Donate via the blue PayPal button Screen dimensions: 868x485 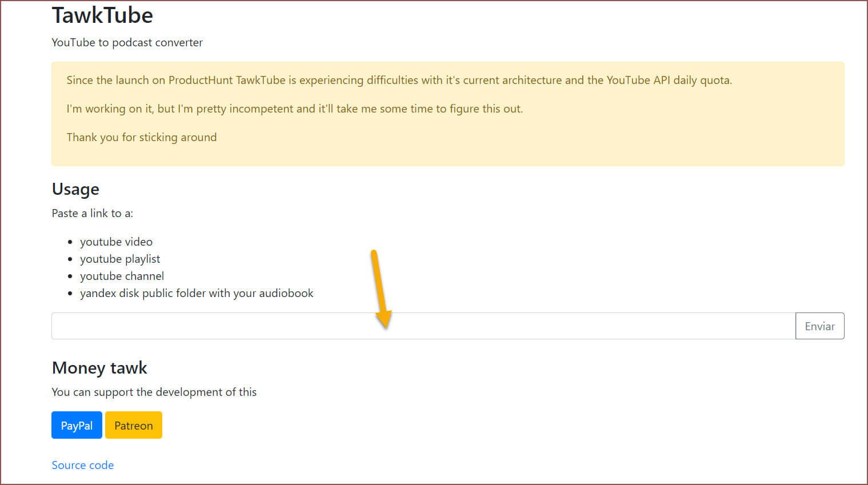77,425
